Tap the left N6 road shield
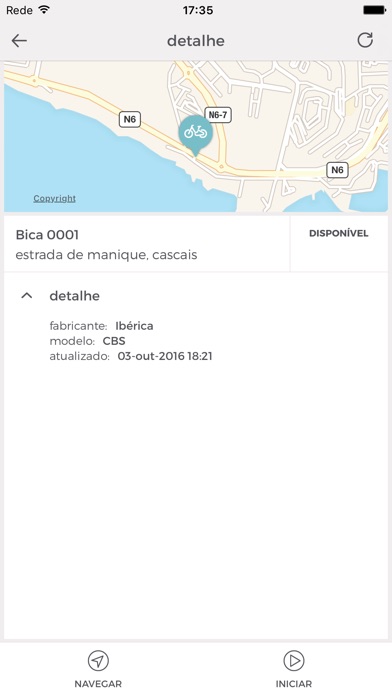The height and width of the screenshot is (696, 392). click(130, 119)
